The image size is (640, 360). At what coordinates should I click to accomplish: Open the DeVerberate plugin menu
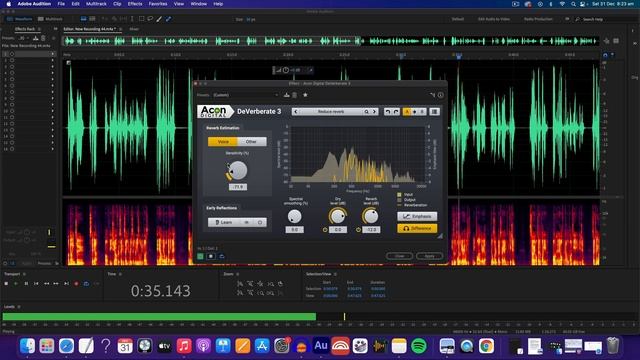click(435, 111)
